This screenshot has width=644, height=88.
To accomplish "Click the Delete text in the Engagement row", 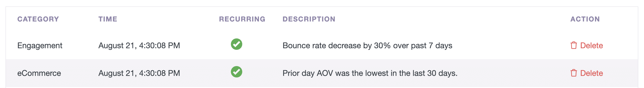I will 591,45.
